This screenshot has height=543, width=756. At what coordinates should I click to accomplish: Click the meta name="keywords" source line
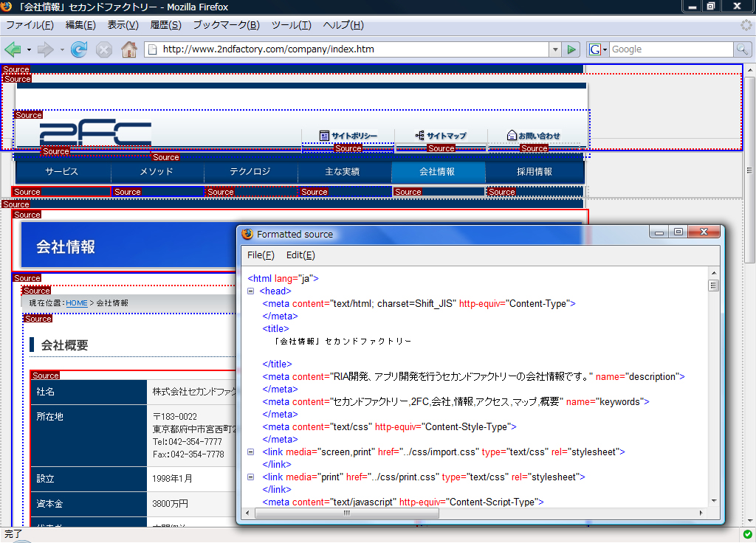(x=456, y=402)
